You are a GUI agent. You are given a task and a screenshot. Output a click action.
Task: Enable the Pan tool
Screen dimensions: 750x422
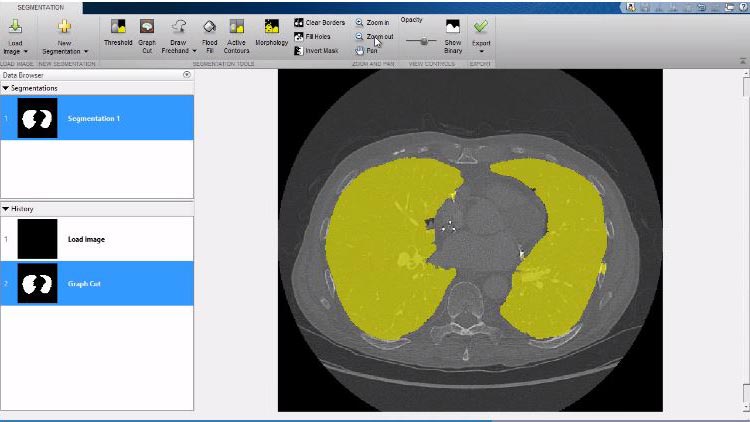[x=366, y=50]
